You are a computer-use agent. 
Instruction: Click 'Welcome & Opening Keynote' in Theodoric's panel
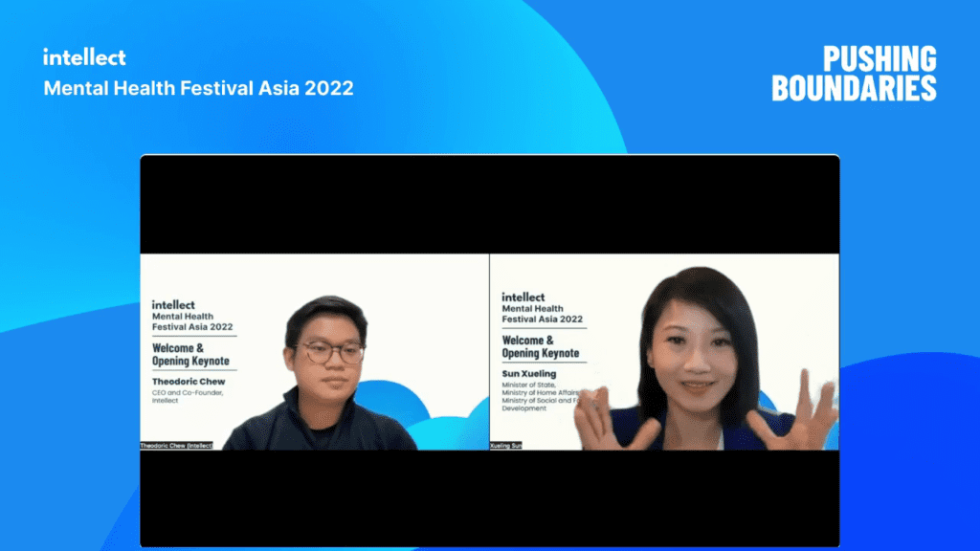tap(190, 354)
